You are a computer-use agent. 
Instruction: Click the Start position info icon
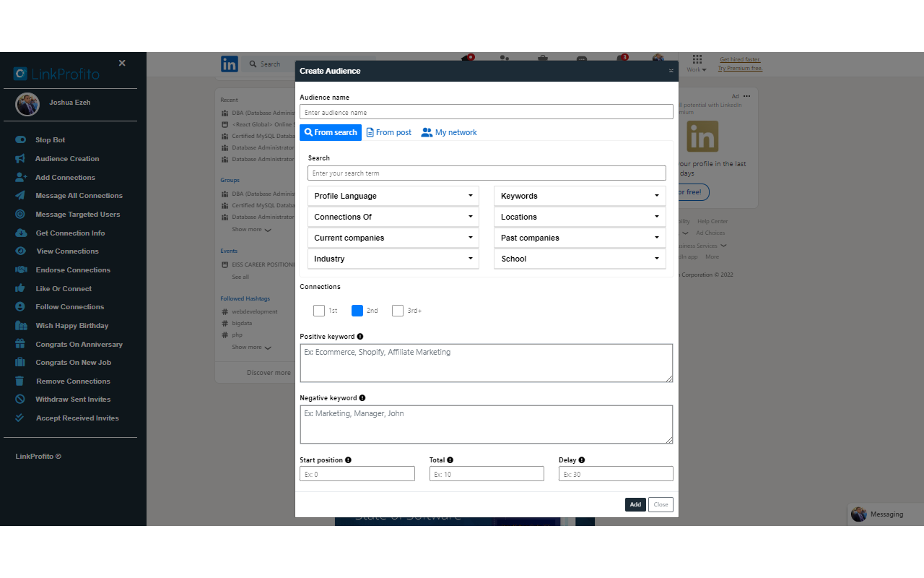(x=349, y=460)
